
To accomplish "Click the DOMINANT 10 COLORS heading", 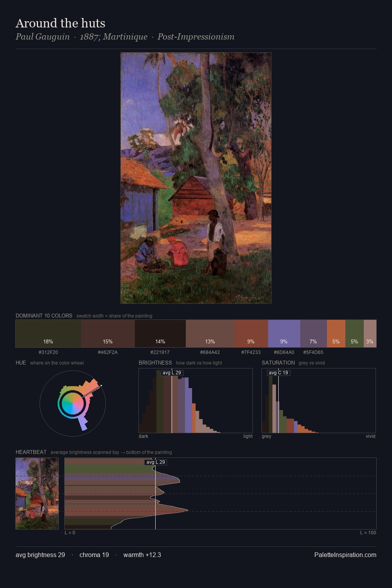I will click(x=44, y=316).
